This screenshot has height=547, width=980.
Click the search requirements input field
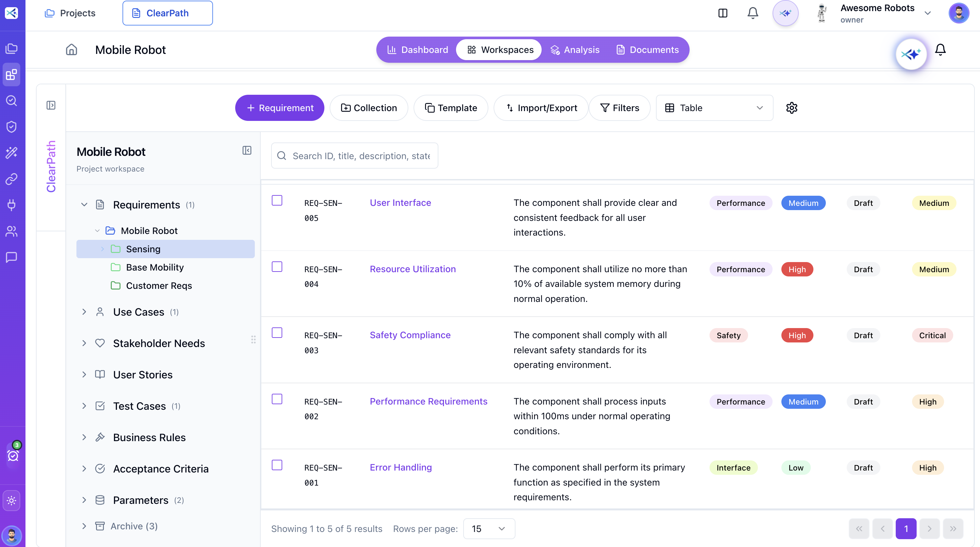[361, 156]
